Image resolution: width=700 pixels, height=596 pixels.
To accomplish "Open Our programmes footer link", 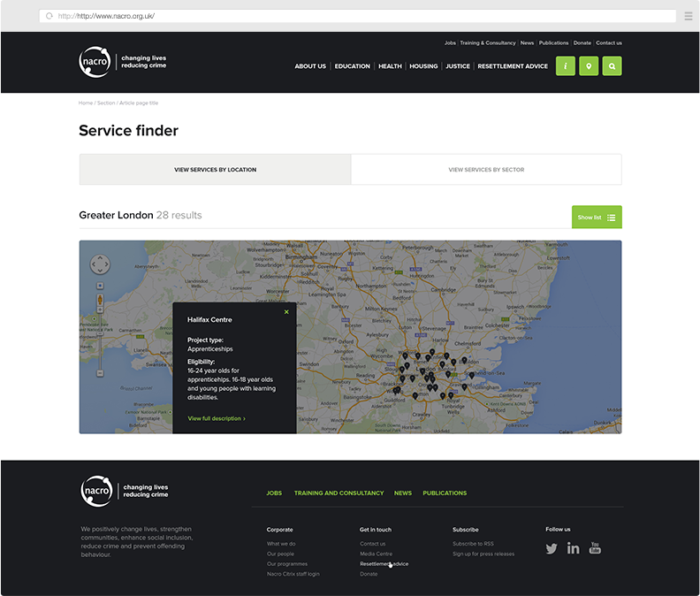I will click(287, 564).
